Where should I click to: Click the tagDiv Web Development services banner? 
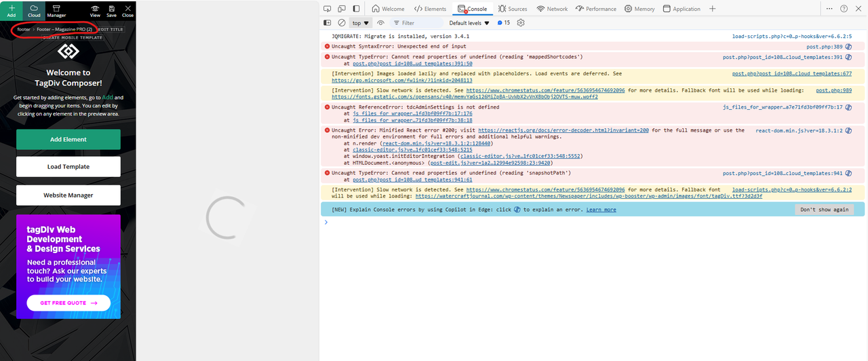click(x=68, y=266)
